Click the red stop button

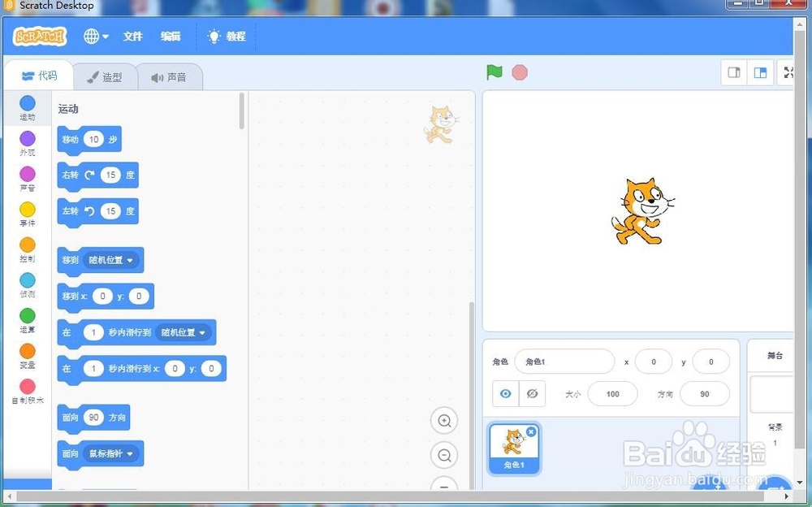click(x=520, y=72)
